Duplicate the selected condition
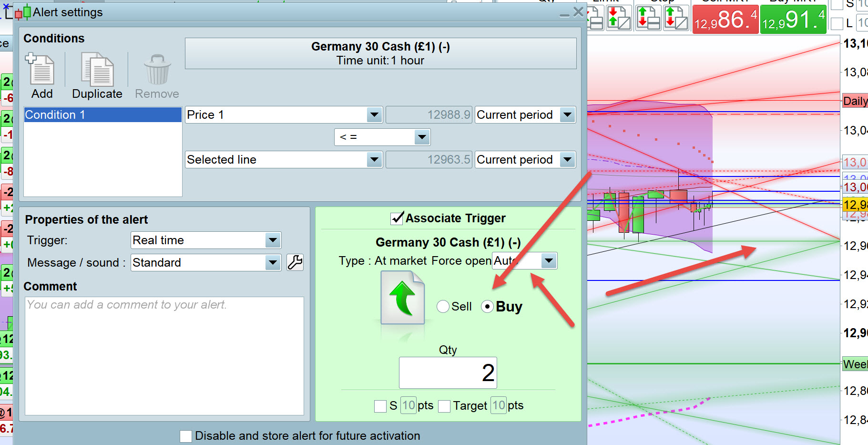868x445 pixels. 97,76
